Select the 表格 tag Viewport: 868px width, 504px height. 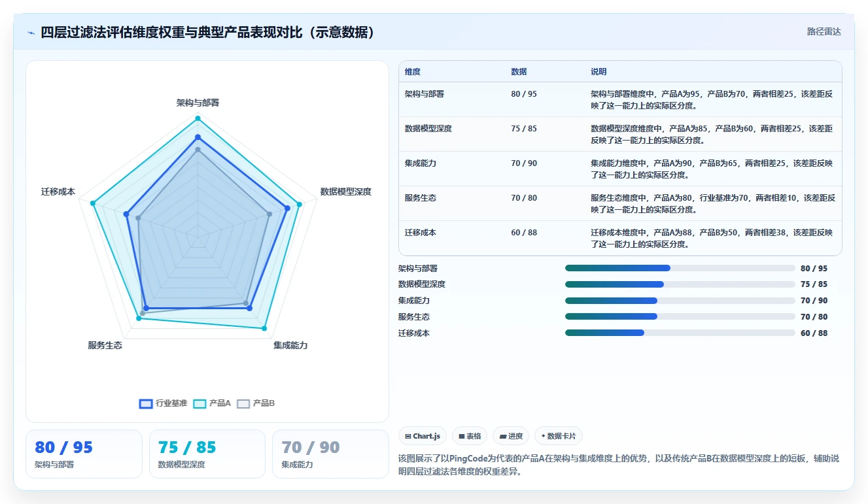coord(470,436)
